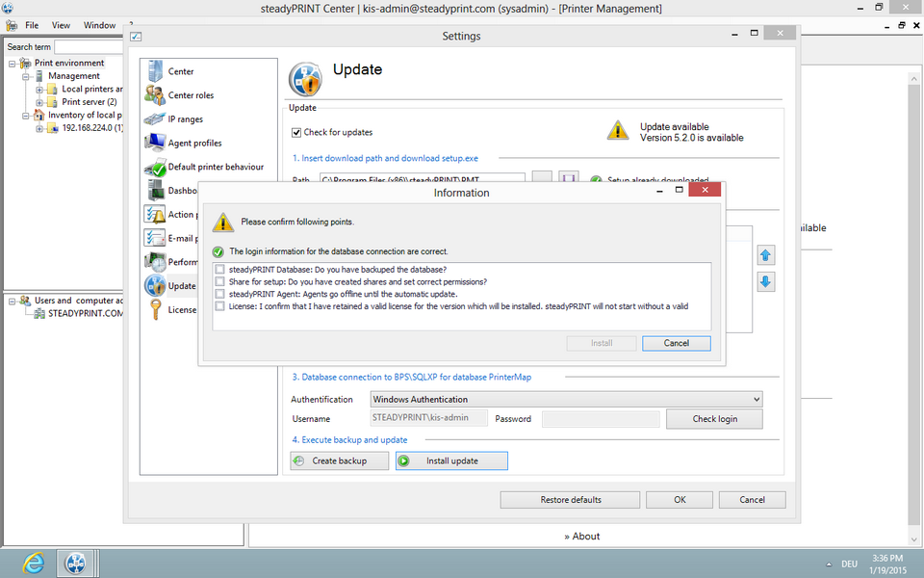Select the Center roles icon
The height and width of the screenshot is (578, 924).
click(x=155, y=95)
